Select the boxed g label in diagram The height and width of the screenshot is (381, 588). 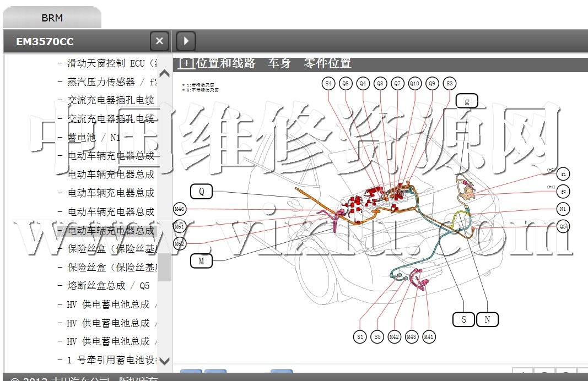(x=467, y=101)
